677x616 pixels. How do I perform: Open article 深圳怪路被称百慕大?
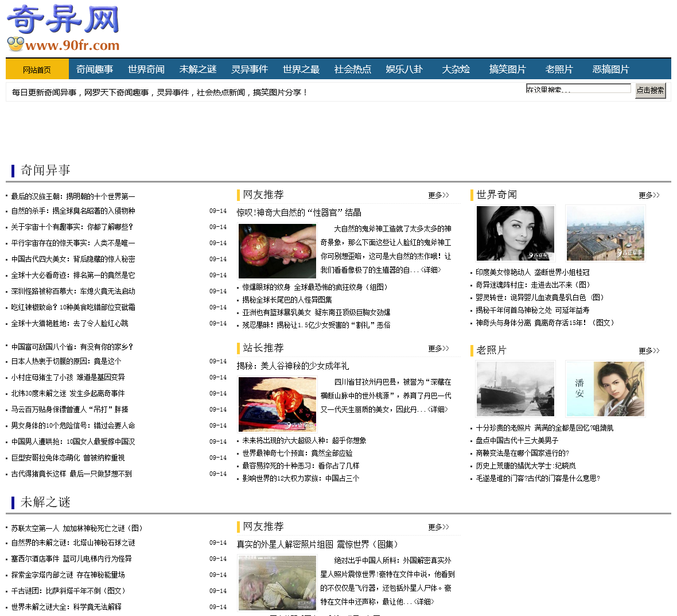73,291
